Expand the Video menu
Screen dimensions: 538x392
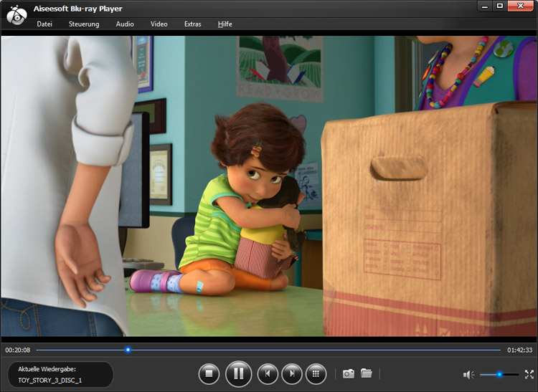click(x=159, y=24)
